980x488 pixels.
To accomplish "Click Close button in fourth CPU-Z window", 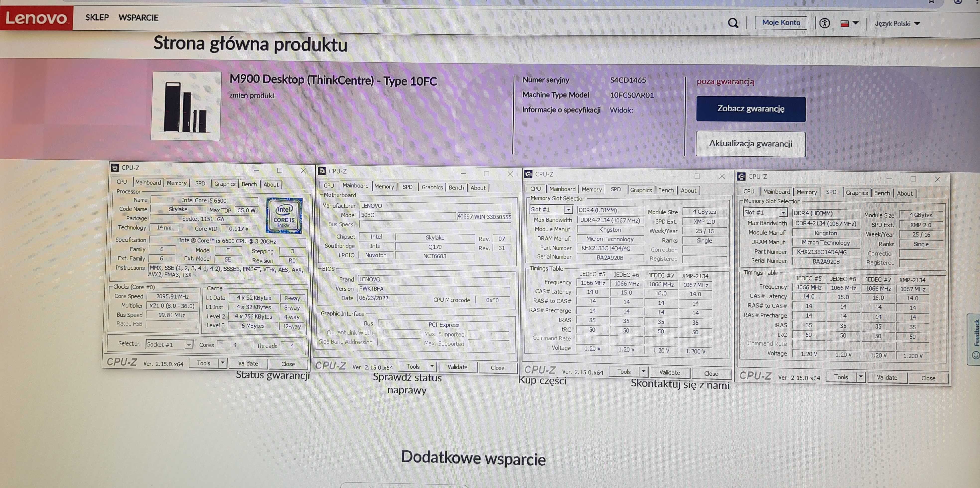I will point(928,378).
